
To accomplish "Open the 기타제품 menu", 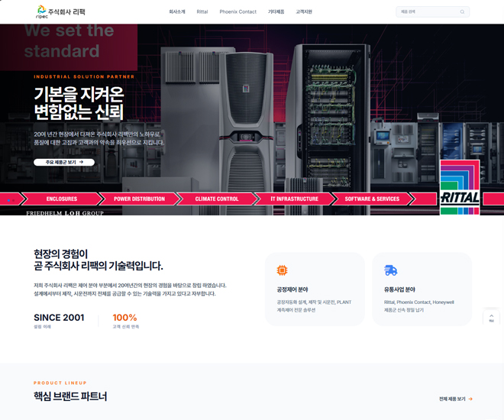I will pos(276,12).
